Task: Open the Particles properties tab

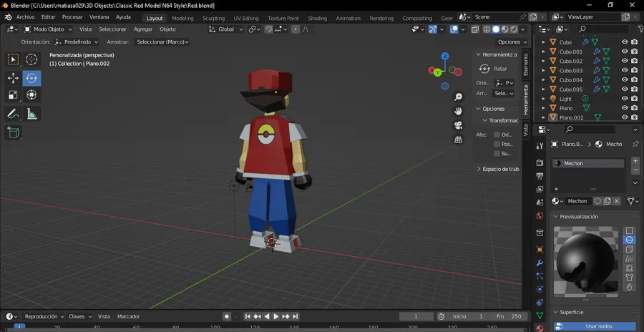Action: (540, 276)
